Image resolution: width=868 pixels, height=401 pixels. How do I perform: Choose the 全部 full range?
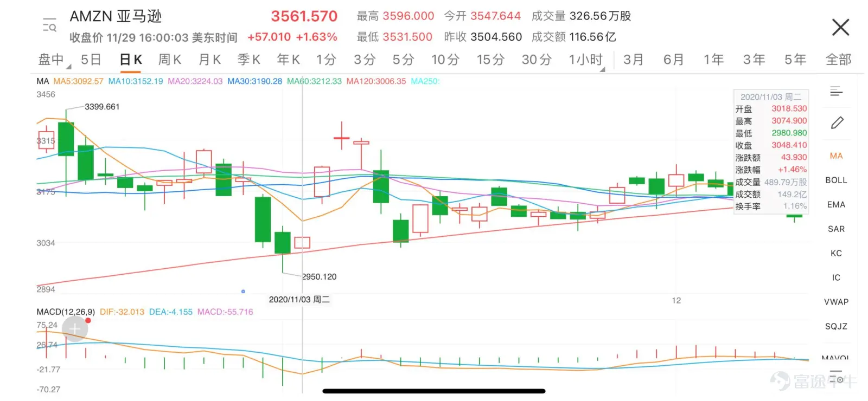pyautogui.click(x=838, y=60)
